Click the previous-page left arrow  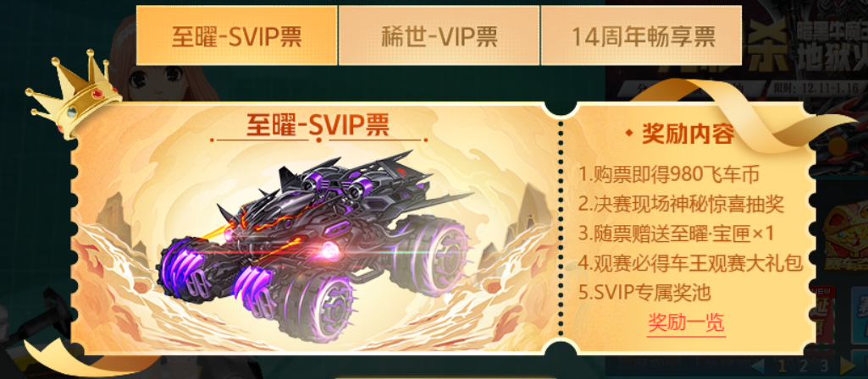pos(757,365)
